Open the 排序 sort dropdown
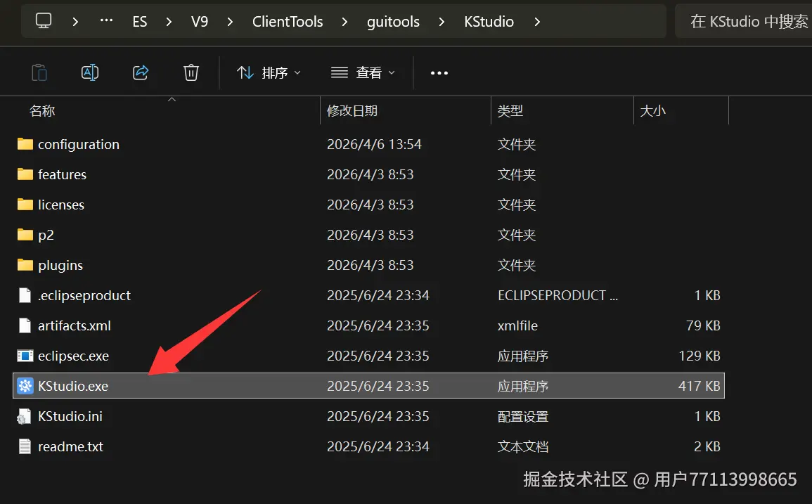The width and height of the screenshot is (812, 504). point(269,72)
